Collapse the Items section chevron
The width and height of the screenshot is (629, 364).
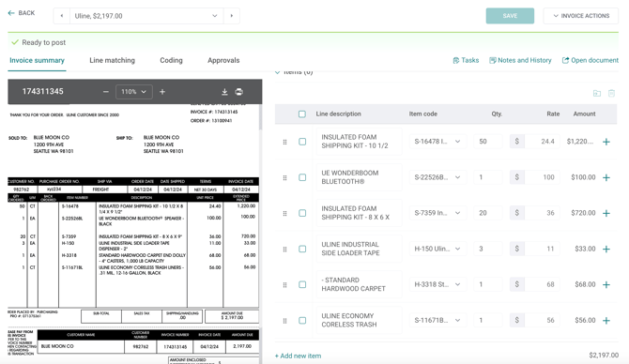coord(277,72)
